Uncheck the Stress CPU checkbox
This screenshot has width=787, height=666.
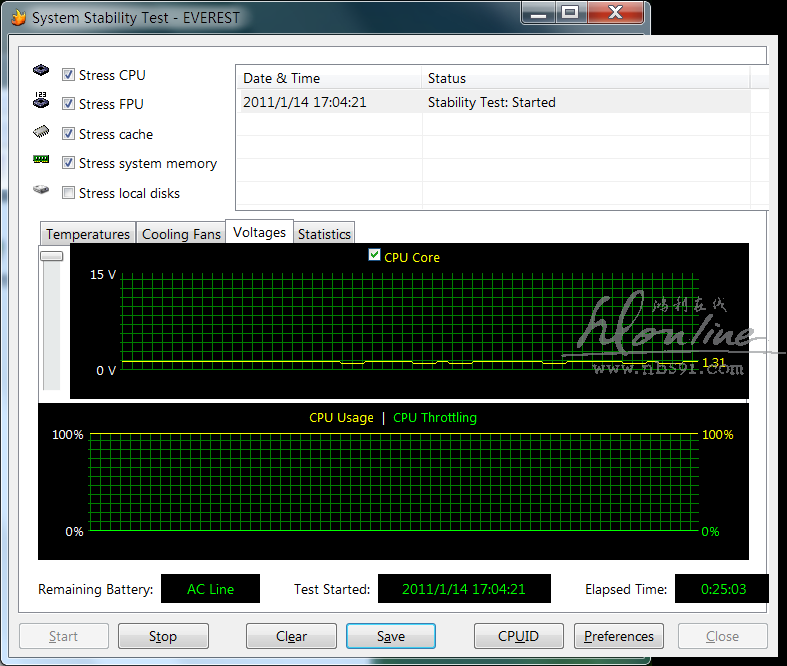point(69,75)
